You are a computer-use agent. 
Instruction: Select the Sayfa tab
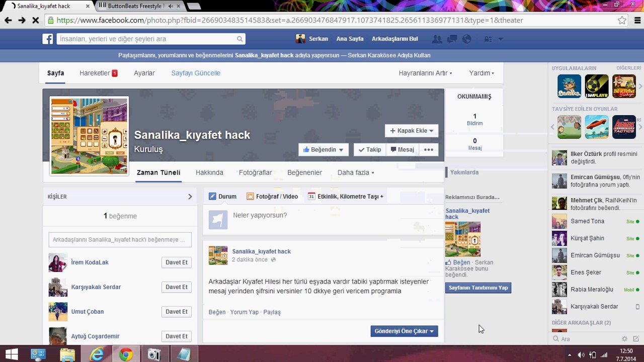(x=55, y=73)
